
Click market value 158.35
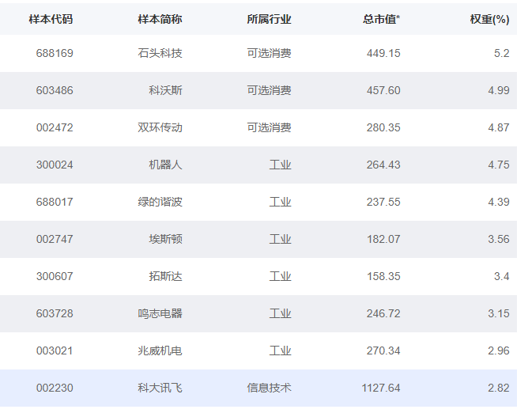pos(383,276)
